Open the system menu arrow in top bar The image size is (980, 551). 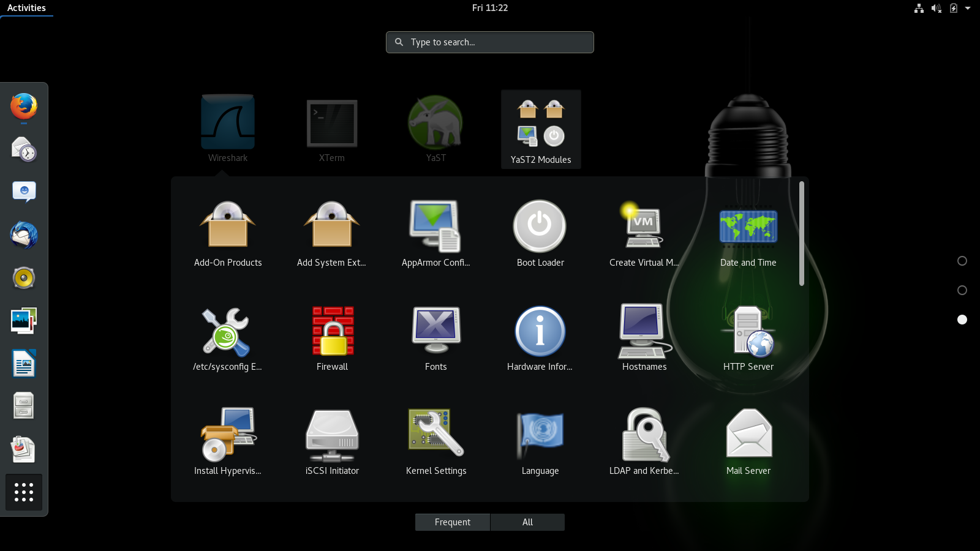click(968, 8)
